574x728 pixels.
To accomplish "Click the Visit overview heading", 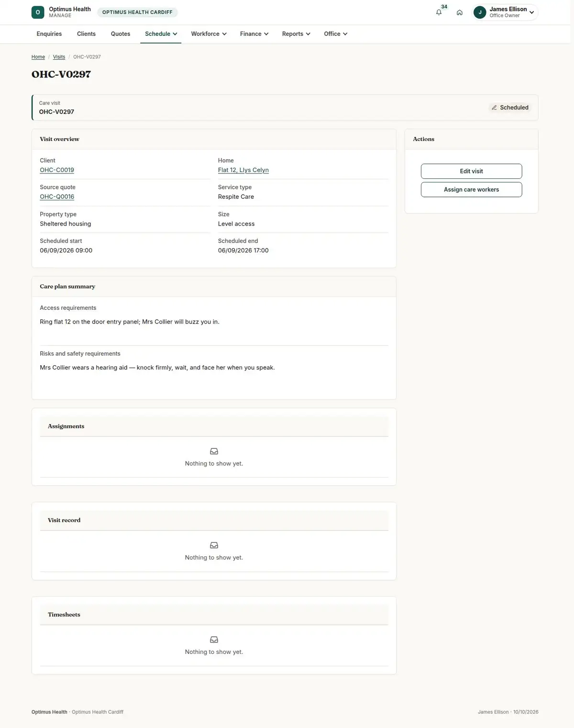I will point(60,139).
